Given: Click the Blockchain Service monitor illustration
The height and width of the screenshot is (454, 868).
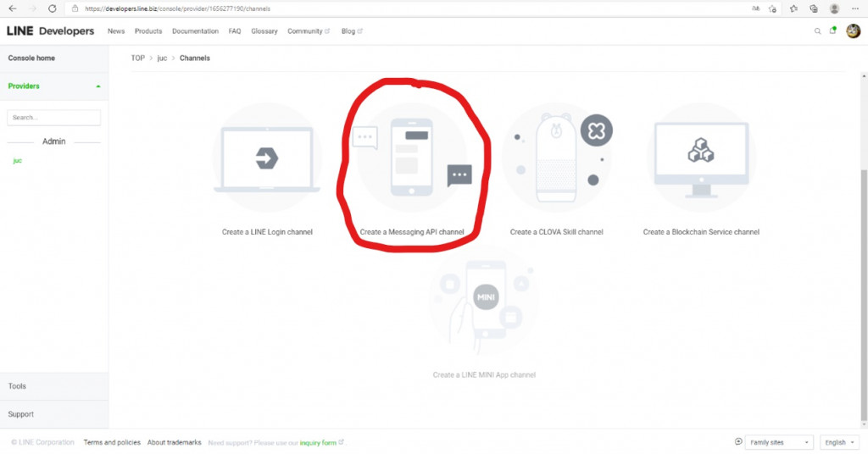Looking at the screenshot, I should point(701,158).
